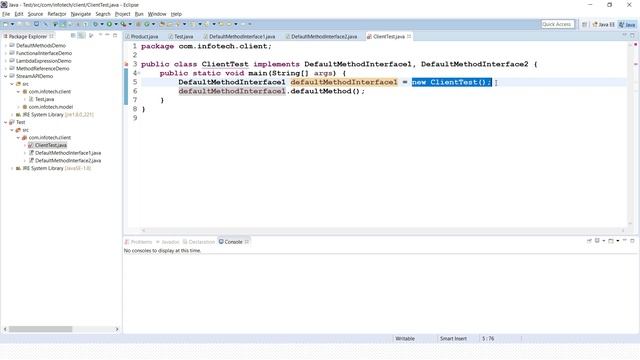Open the Debug button dropdown arrow
Image resolution: width=640 pixels, height=360 pixels.
[x=102, y=24]
